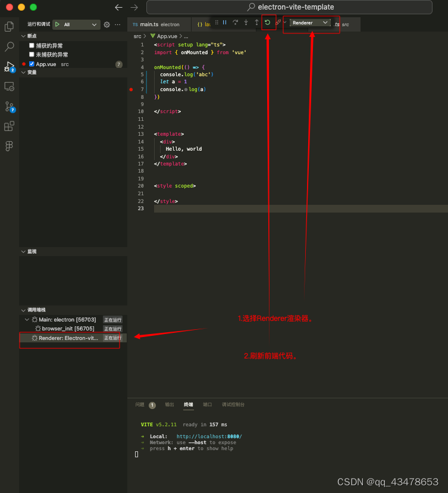Grab the debug toolbar drag handle

tap(217, 22)
